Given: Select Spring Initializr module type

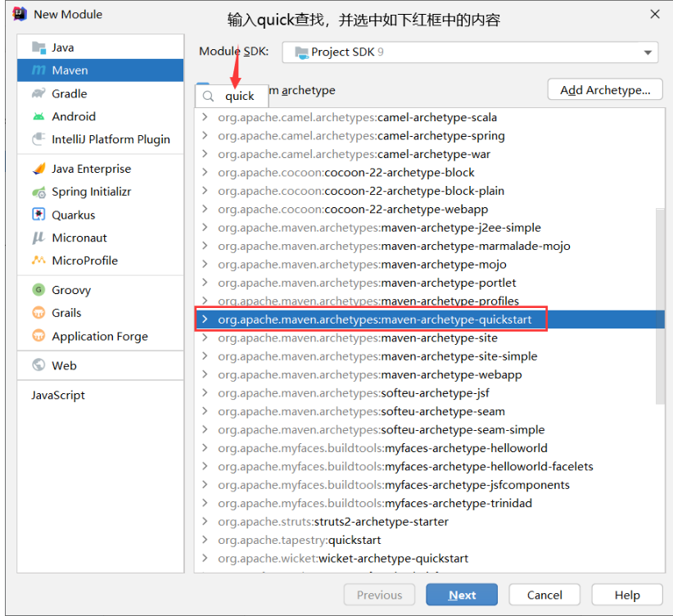Looking at the screenshot, I should click(x=101, y=192).
